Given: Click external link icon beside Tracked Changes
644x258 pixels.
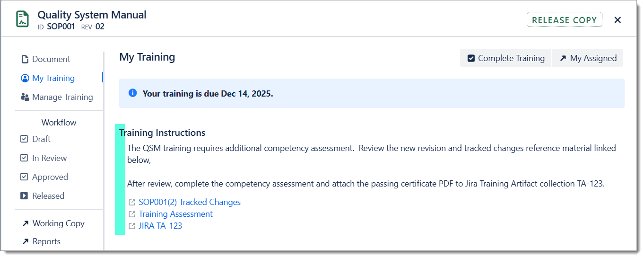Looking at the screenshot, I should coord(132,203).
